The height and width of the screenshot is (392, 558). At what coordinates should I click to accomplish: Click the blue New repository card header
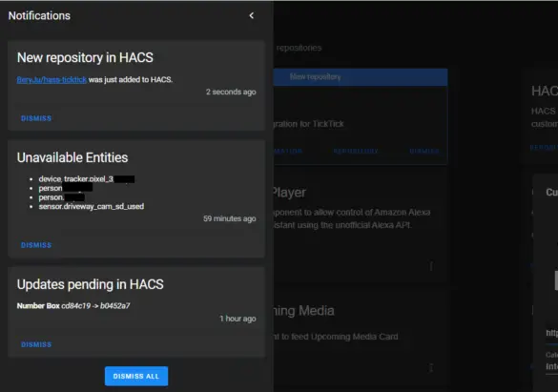click(x=361, y=77)
